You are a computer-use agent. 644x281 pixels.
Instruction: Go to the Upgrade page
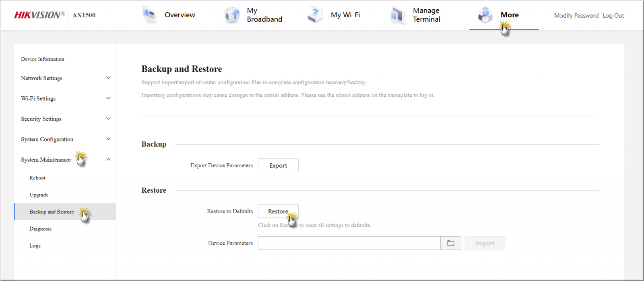pos(39,195)
